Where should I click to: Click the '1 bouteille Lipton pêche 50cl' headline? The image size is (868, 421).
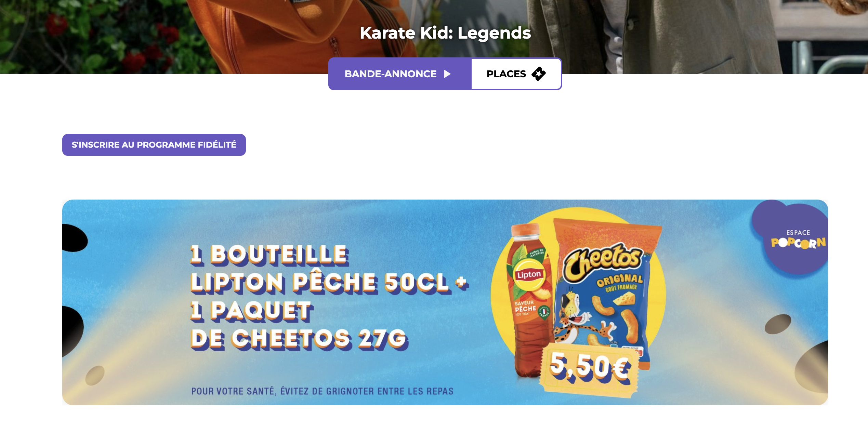[x=329, y=268]
